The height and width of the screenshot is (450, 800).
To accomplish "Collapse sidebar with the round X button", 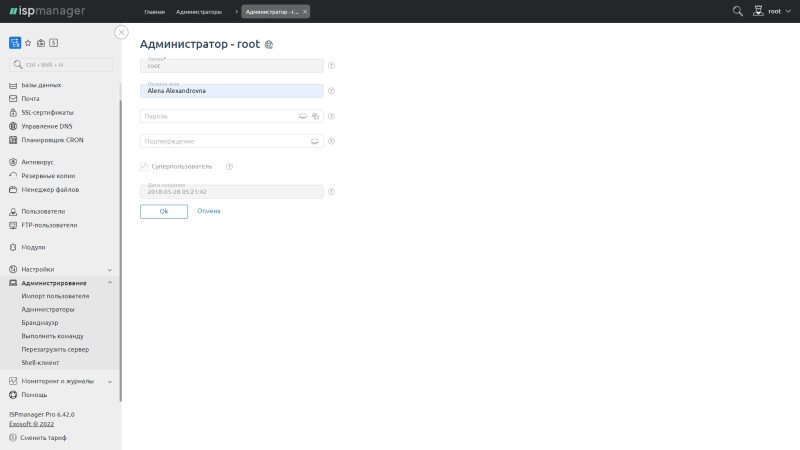I will pos(121,32).
